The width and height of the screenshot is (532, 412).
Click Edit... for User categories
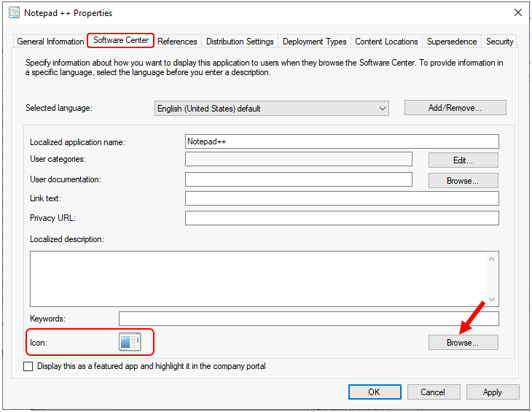pos(463,160)
